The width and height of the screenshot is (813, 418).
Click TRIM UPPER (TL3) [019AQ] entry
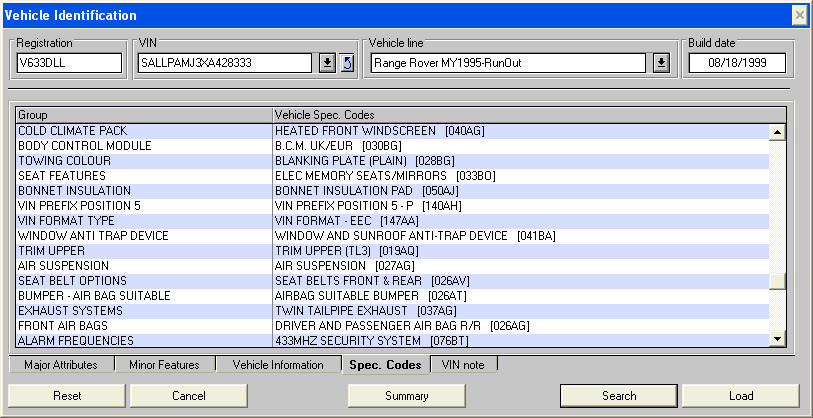pos(346,251)
